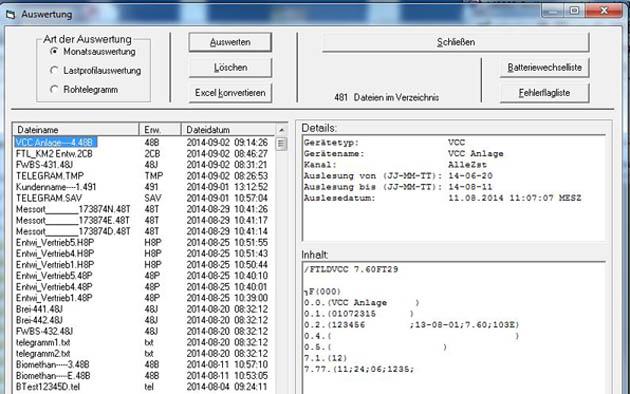This screenshot has width=630, height=394.
Task: Select file VCC Anlage----4.48B
Action: click(55, 143)
